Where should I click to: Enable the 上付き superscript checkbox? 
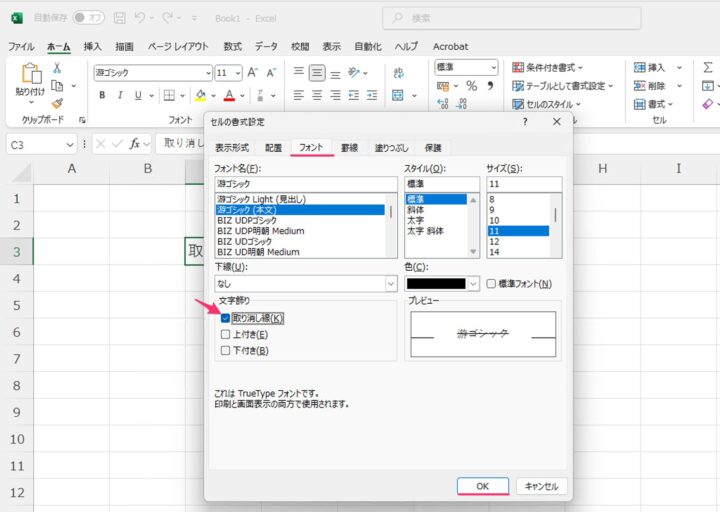click(226, 334)
